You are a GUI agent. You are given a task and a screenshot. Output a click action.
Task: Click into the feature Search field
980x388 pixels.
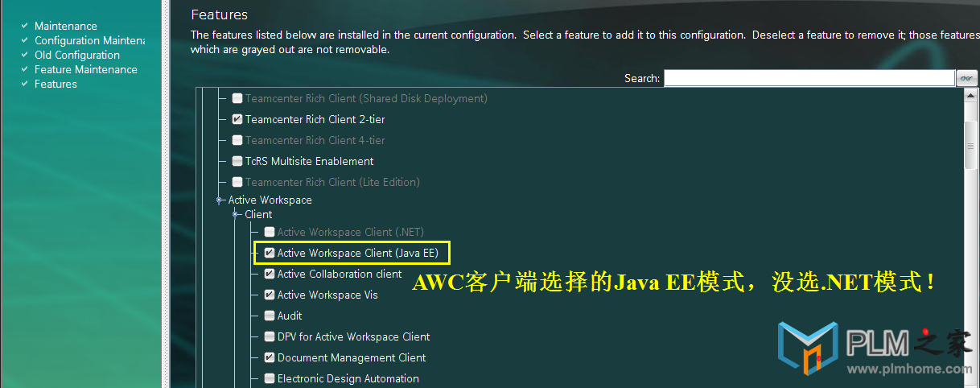(809, 78)
